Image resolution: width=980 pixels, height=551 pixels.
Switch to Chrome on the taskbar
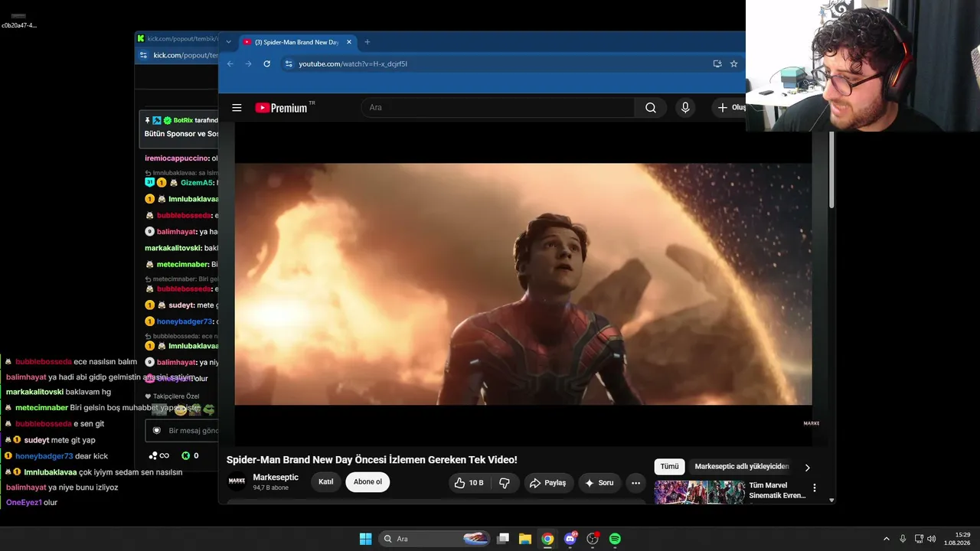click(547, 539)
